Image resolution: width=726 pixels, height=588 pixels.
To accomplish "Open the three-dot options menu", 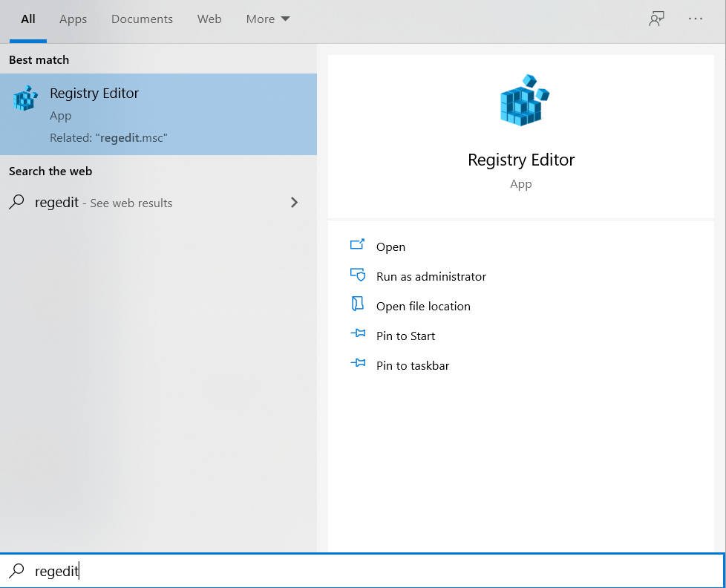I will [696, 19].
